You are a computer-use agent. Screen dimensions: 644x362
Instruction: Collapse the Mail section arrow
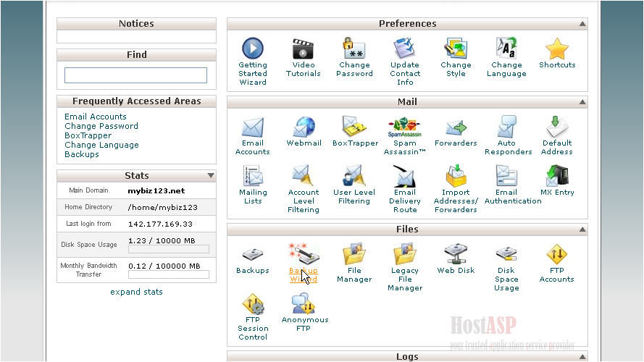tap(582, 102)
